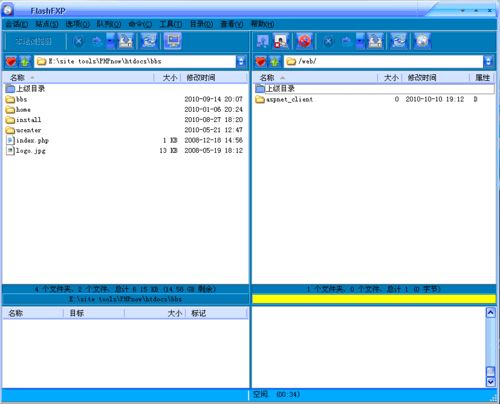Sort local files by 大小 column
This screenshot has height=404, width=500.
[168, 78]
